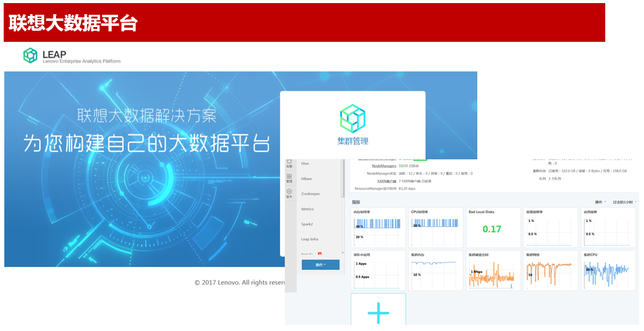Open the 应用故障 chart widget
This screenshot has width=644, height=331.
click(x=608, y=228)
